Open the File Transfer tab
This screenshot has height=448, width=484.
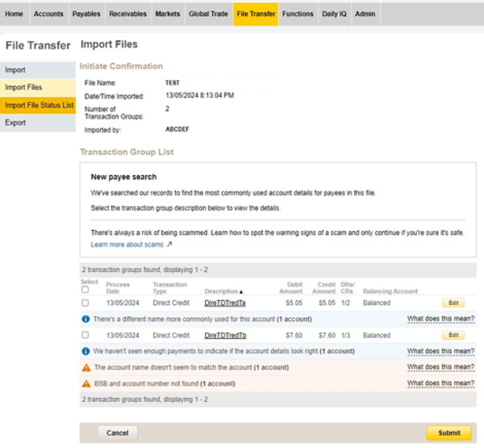(255, 14)
